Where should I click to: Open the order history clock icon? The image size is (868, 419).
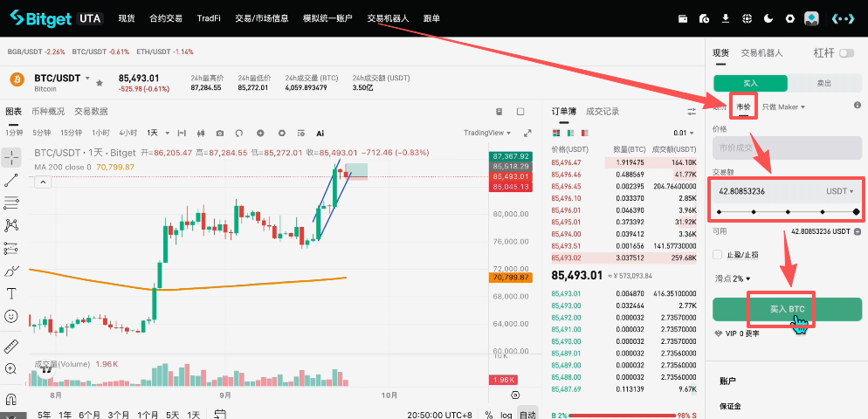704,18
